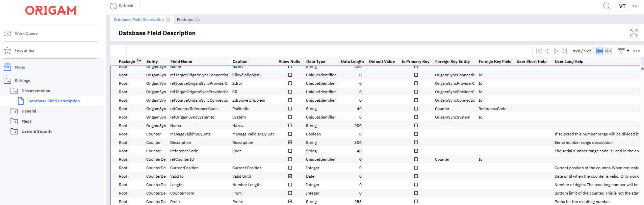Go to the next record
Image resolution: width=644 pixels, height=205 pixels.
pyautogui.click(x=556, y=51)
